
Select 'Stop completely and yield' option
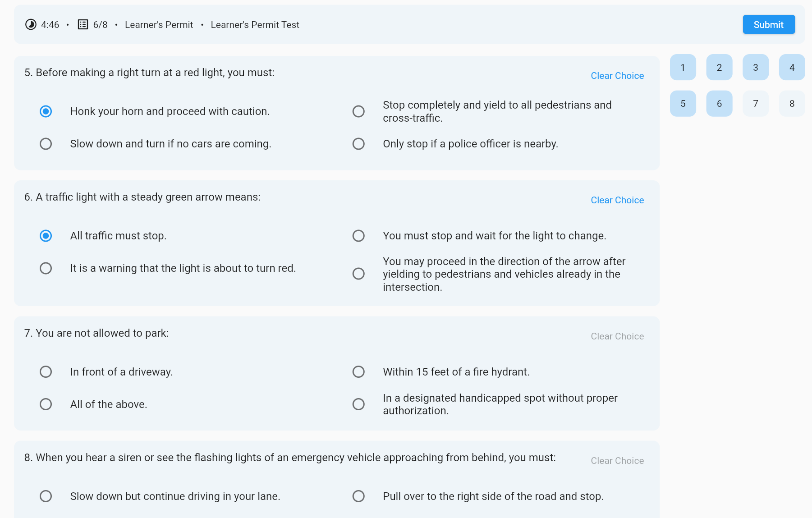point(358,111)
